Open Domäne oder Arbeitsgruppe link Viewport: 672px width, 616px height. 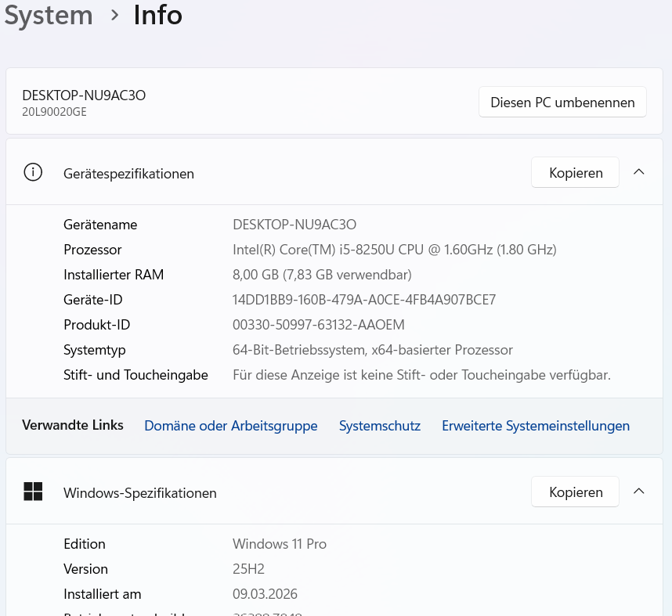coord(230,426)
